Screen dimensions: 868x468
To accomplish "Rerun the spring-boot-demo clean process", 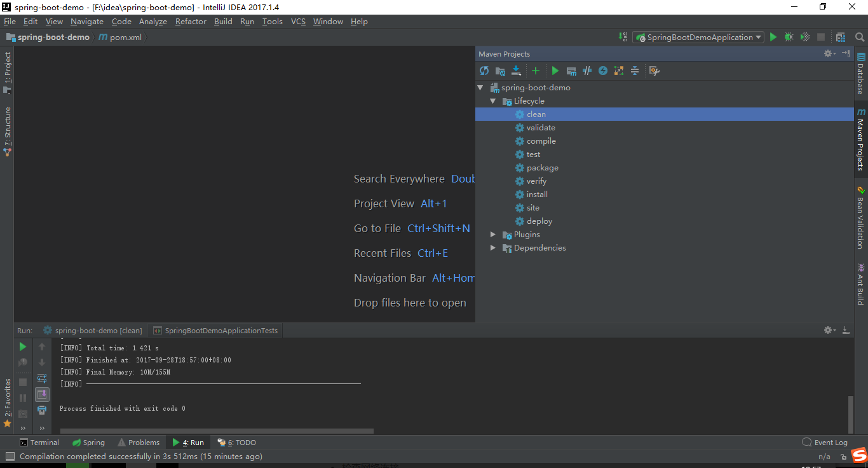I will pyautogui.click(x=22, y=346).
